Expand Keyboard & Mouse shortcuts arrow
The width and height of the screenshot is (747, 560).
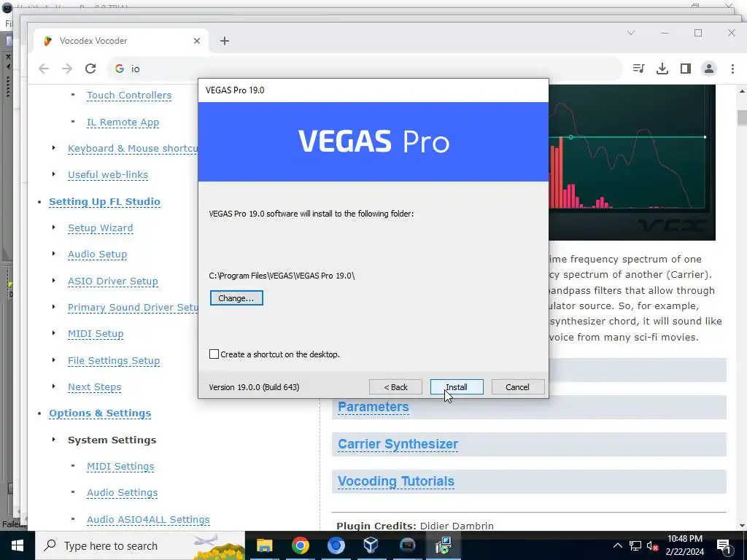tap(53, 148)
